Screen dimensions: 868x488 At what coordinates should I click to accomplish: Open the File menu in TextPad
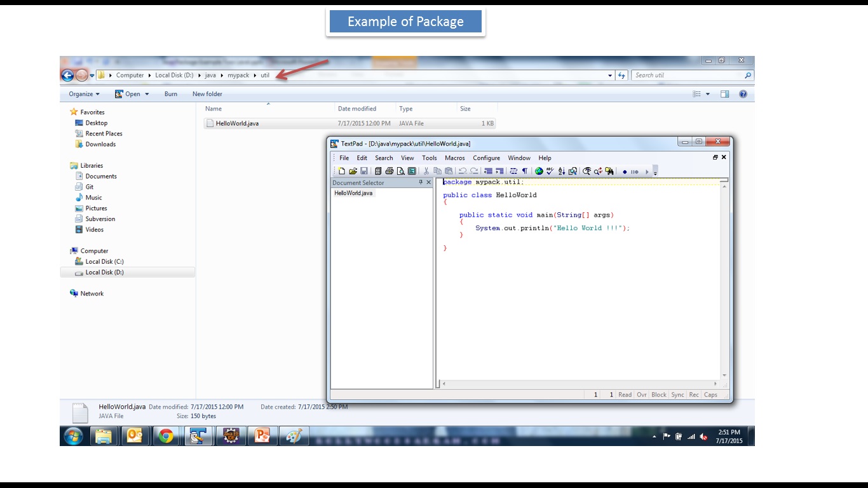click(x=344, y=158)
